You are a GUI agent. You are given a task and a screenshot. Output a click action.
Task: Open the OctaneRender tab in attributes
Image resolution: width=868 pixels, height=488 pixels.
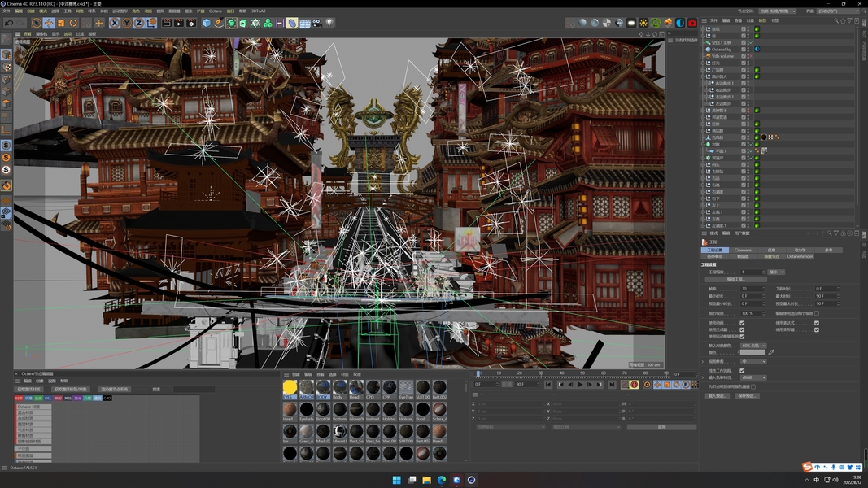point(800,256)
